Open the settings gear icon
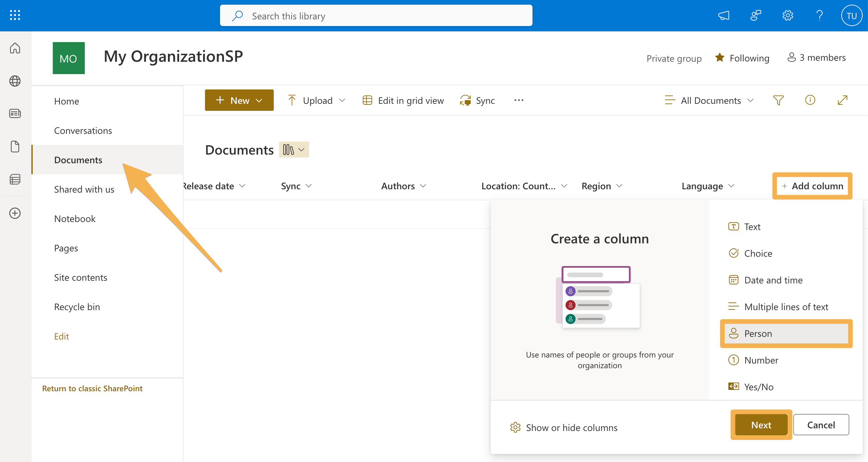The width and height of the screenshot is (868, 462). 788,15
